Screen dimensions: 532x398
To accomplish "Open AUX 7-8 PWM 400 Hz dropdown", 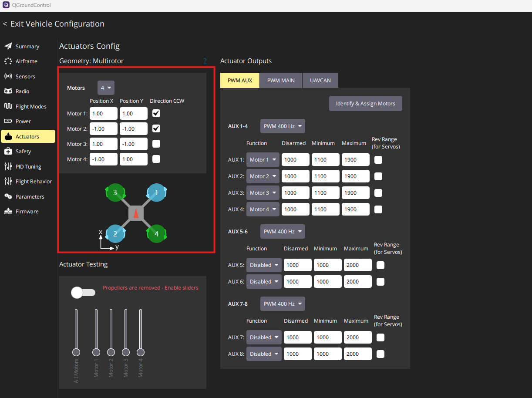I will click(x=283, y=304).
